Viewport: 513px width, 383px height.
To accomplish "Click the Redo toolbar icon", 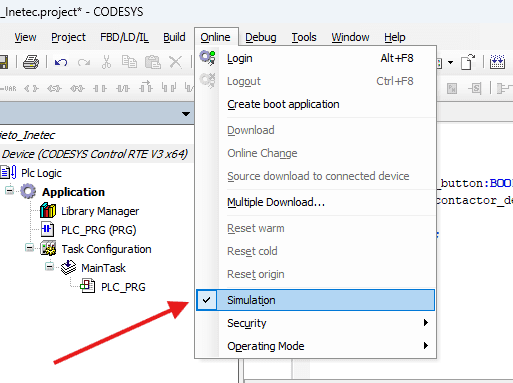I will pyautogui.click(x=84, y=62).
